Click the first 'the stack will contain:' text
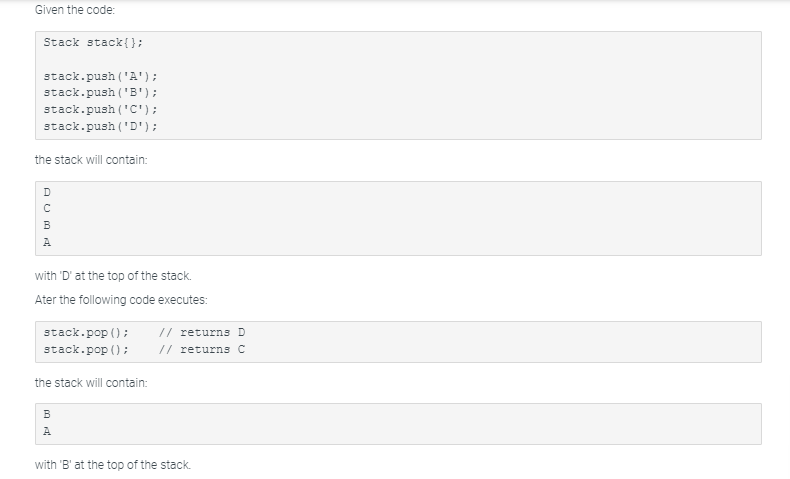This screenshot has width=790, height=479. 91,160
